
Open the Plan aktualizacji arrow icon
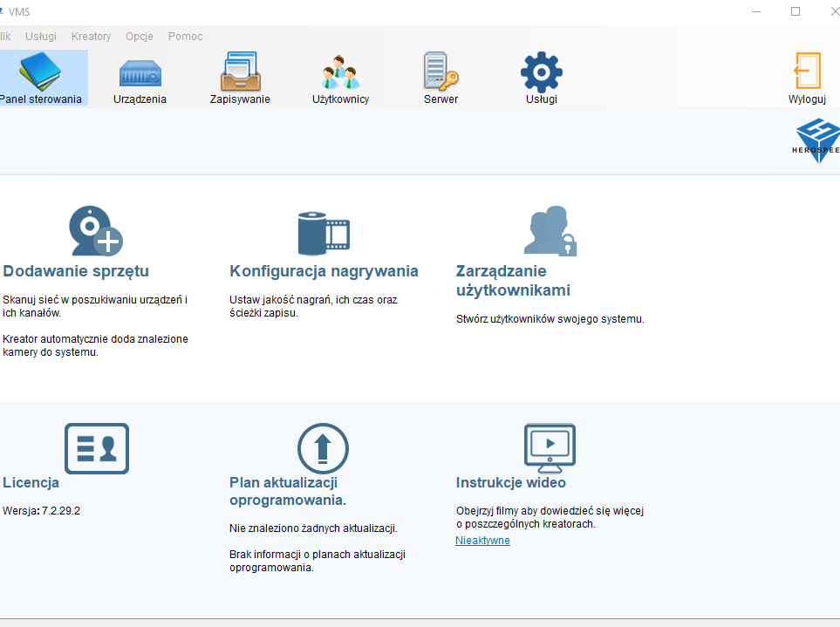[323, 447]
